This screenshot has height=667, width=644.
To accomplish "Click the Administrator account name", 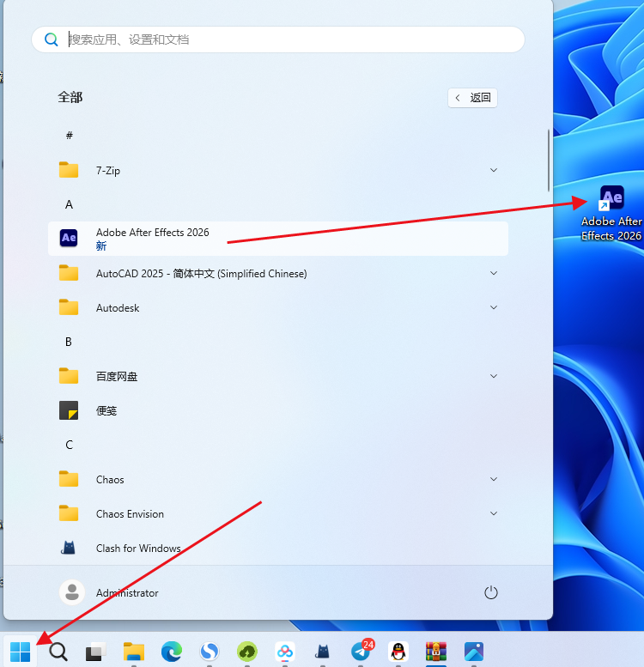I will click(x=127, y=592).
